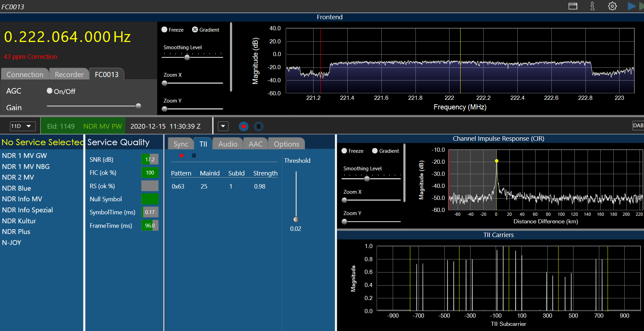This screenshot has height=331, width=644.
Task: Start recording with the red record button
Action: pos(244,127)
